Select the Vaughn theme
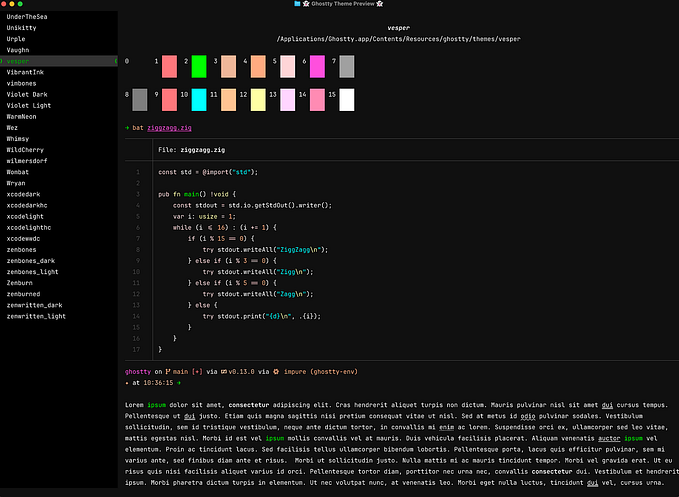This screenshot has height=497, width=679. coord(18,50)
